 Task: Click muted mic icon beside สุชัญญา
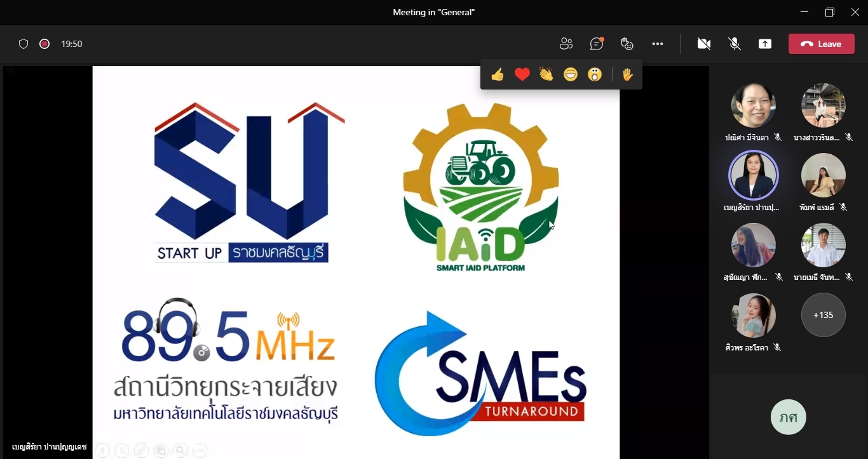click(x=779, y=277)
